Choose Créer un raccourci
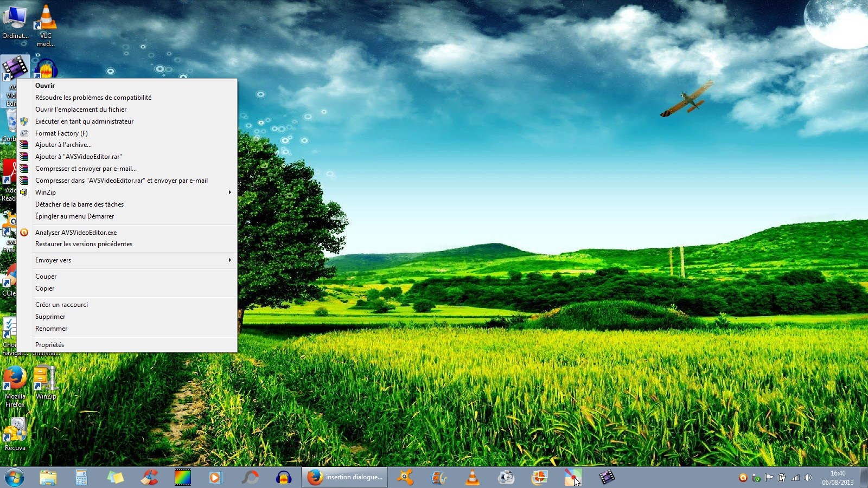 coord(127,305)
